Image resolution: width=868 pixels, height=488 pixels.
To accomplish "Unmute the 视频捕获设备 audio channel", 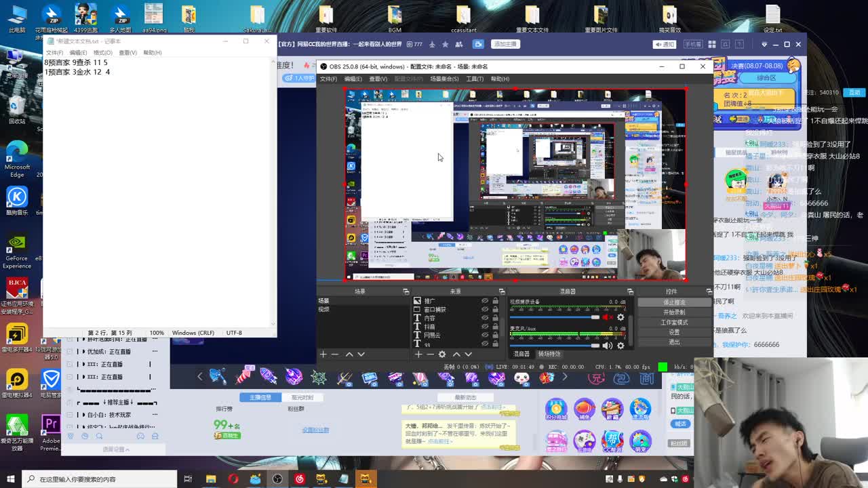I will point(607,317).
